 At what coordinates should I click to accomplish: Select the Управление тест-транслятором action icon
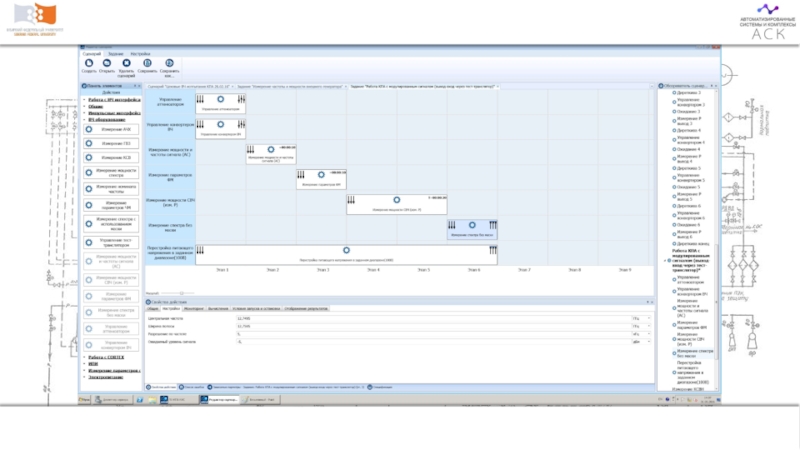(x=89, y=242)
